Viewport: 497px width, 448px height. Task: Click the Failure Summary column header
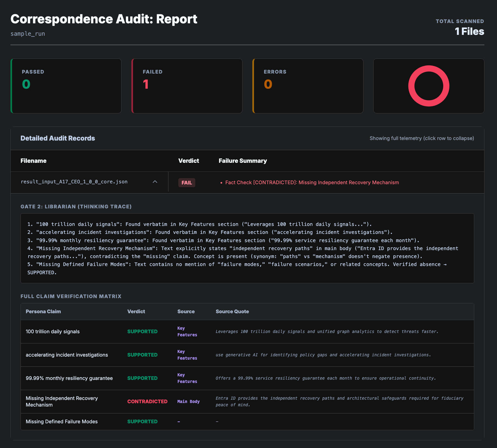(x=242, y=161)
